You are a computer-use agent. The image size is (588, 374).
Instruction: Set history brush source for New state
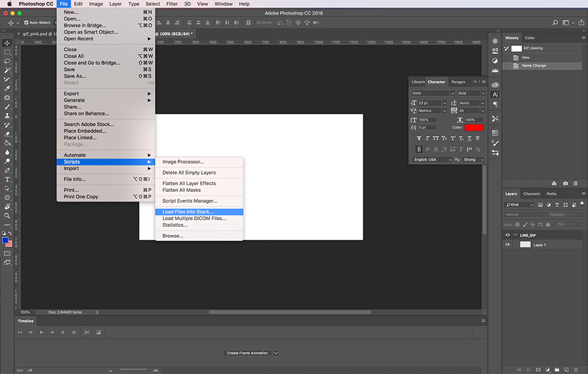click(x=507, y=58)
